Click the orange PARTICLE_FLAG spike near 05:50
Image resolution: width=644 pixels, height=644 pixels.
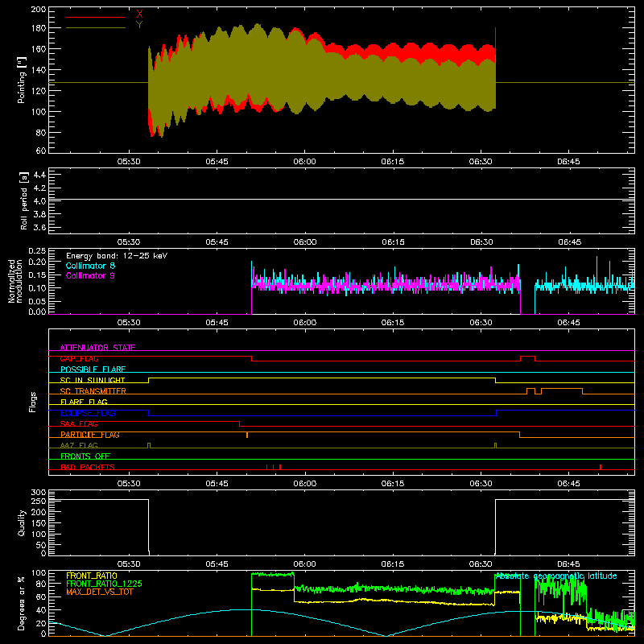click(247, 435)
